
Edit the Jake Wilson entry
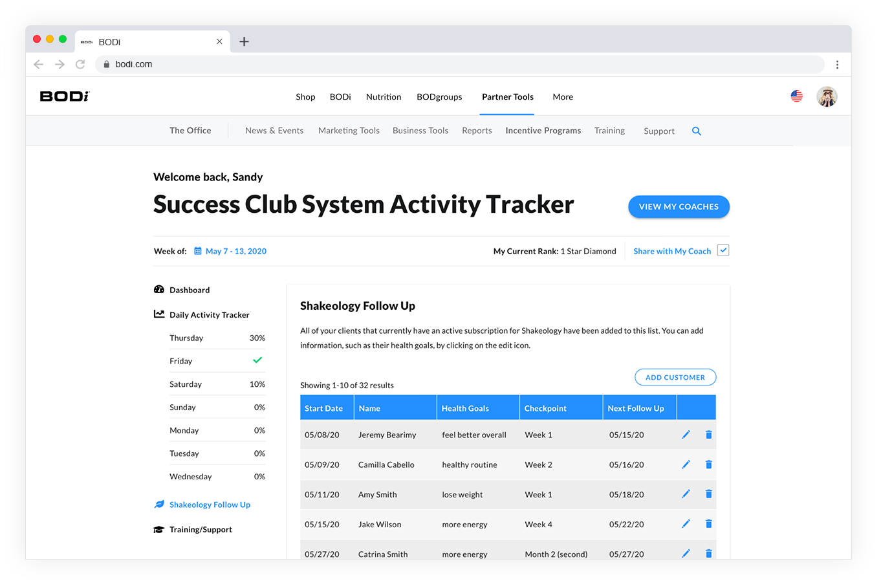(x=686, y=524)
